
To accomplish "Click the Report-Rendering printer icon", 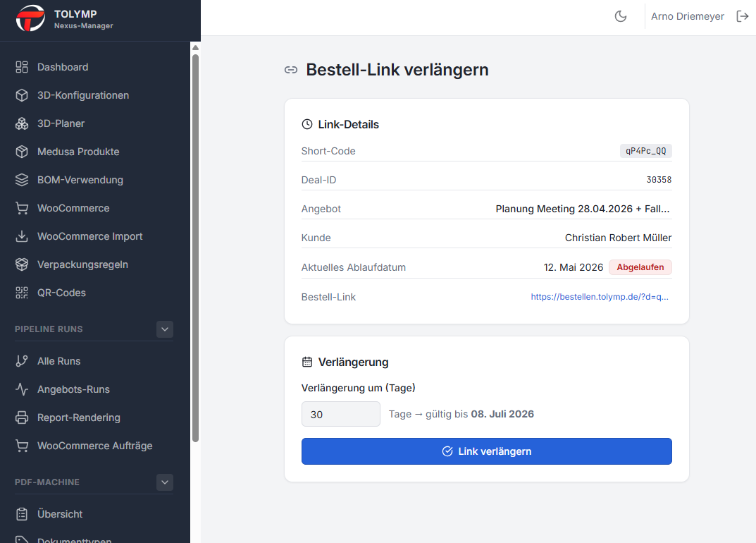I will point(22,417).
